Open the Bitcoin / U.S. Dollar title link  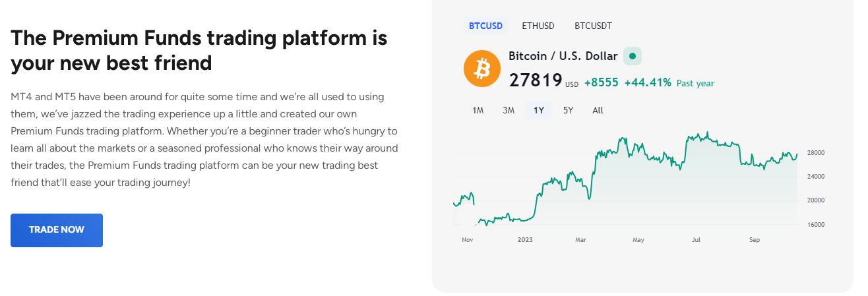(x=563, y=56)
